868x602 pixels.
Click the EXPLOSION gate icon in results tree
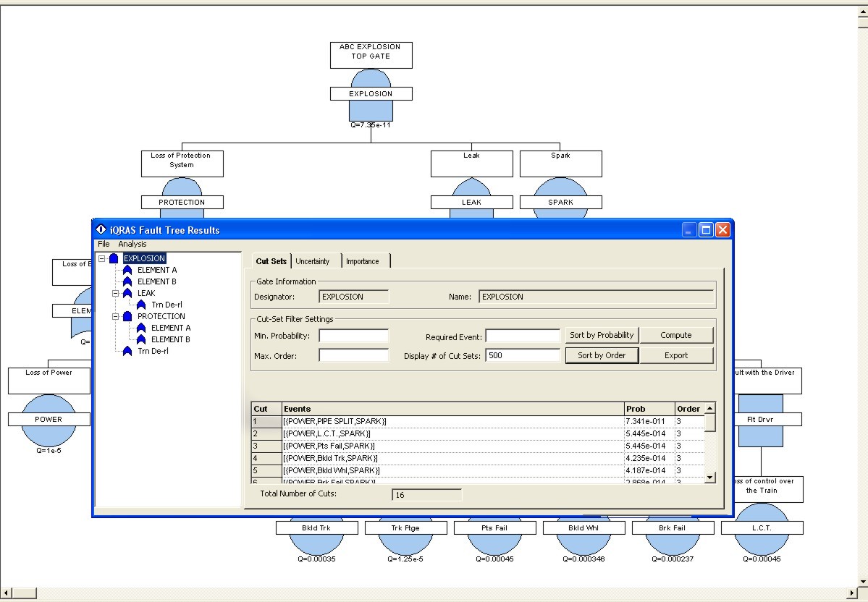[x=114, y=258]
